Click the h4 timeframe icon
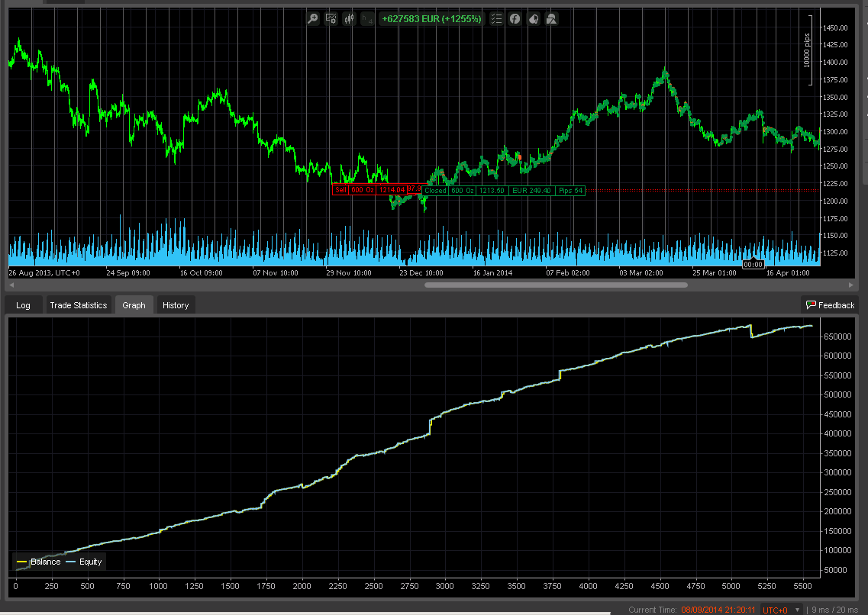Viewport: 868px width, 615px height. point(368,19)
